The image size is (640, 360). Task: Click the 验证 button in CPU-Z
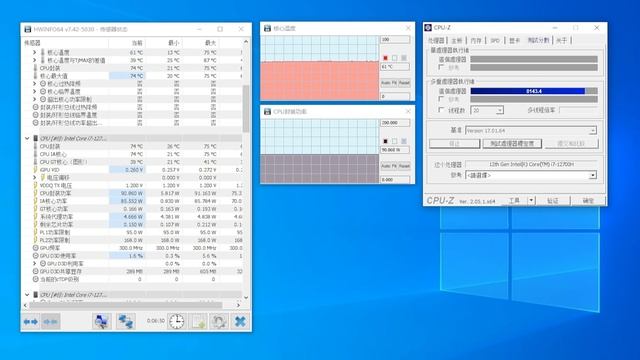coord(553,200)
